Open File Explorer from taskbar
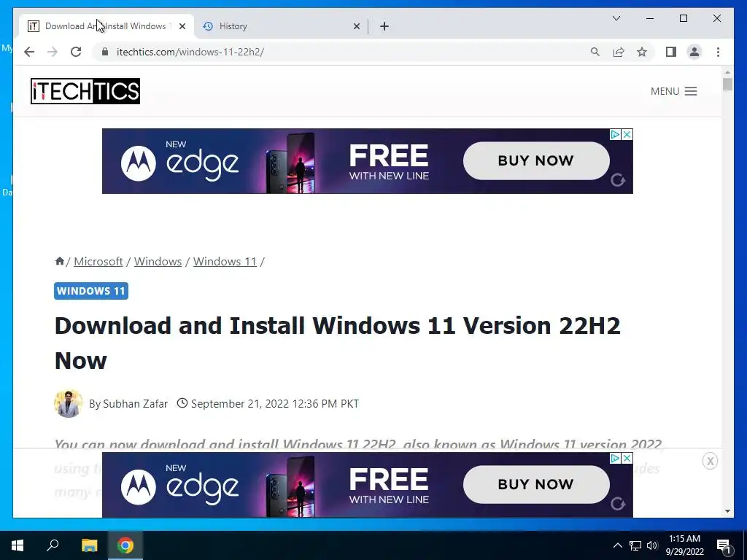This screenshot has width=747, height=560. (x=89, y=545)
